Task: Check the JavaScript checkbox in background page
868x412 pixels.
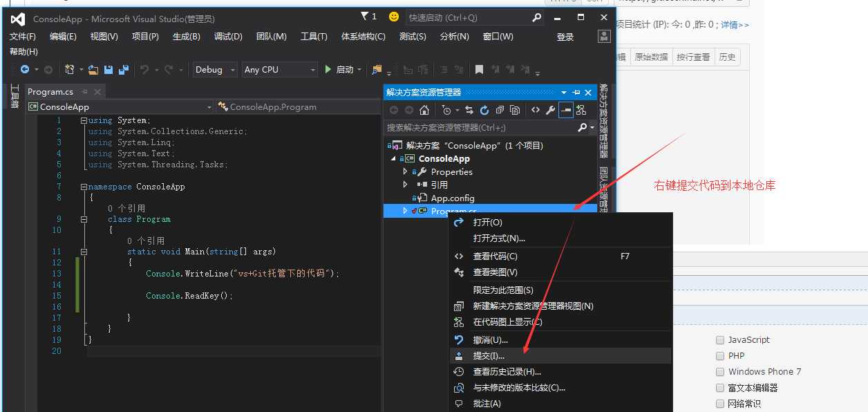Action: (720, 339)
